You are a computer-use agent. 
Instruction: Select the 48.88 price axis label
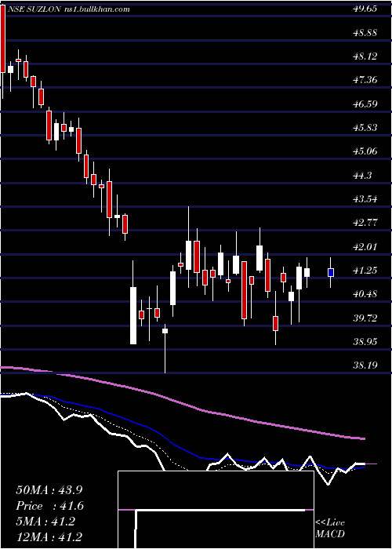coord(365,33)
